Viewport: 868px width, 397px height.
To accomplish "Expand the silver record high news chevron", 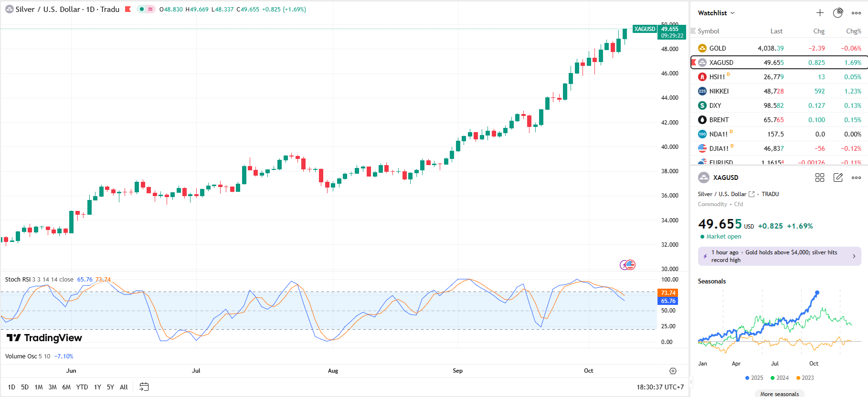I will 854,256.
